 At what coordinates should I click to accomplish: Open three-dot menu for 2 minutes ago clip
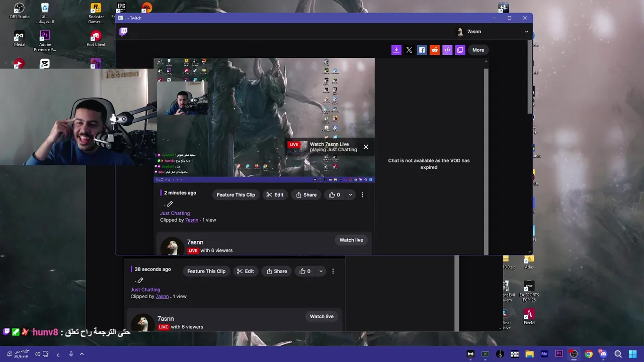point(362,195)
